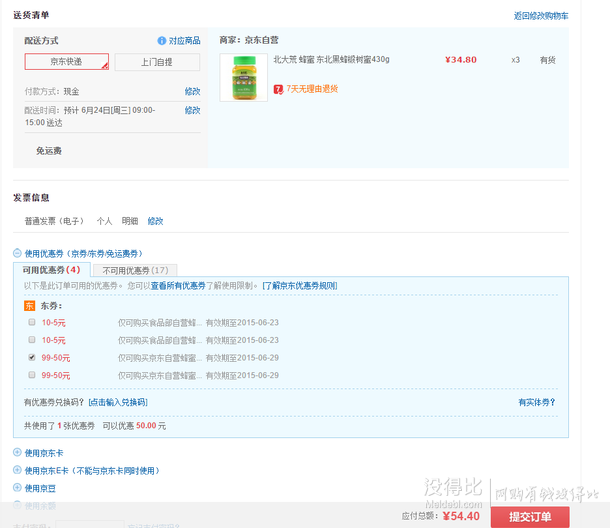Click the 免运费 shipping text
Screen dimensions: 610x528
tap(49, 151)
